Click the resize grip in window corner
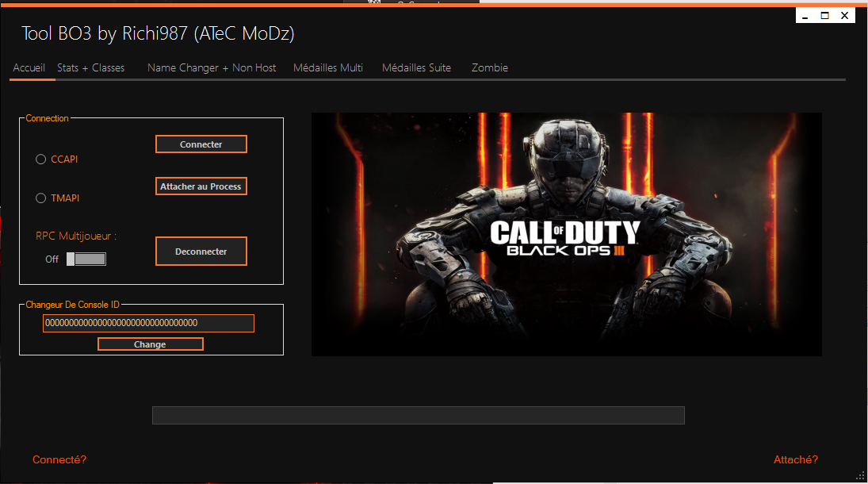868x484 pixels. [x=860, y=476]
